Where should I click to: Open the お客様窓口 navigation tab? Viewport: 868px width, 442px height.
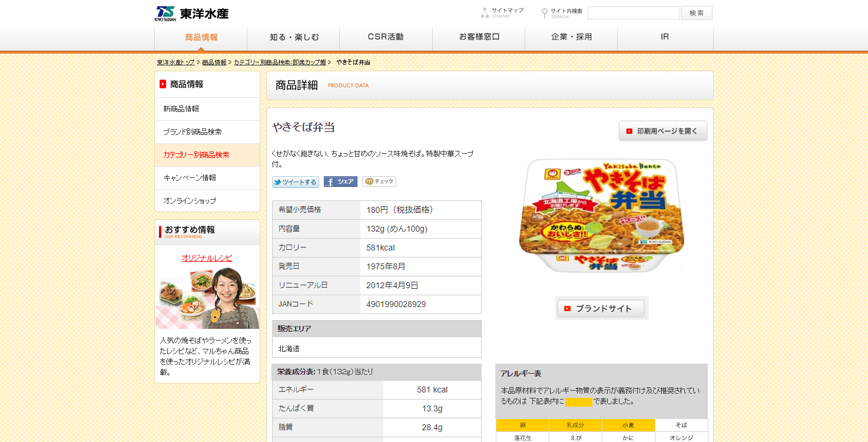click(479, 37)
